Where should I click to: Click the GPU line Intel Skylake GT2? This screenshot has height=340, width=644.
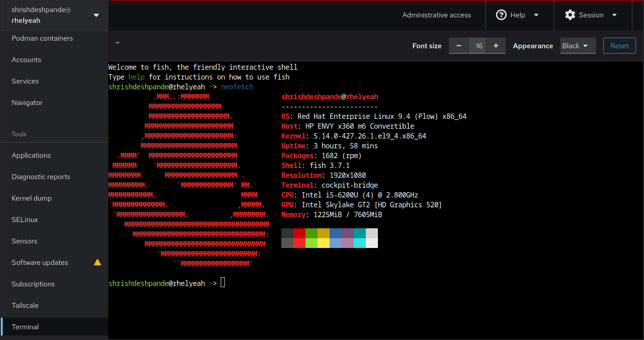(x=362, y=205)
